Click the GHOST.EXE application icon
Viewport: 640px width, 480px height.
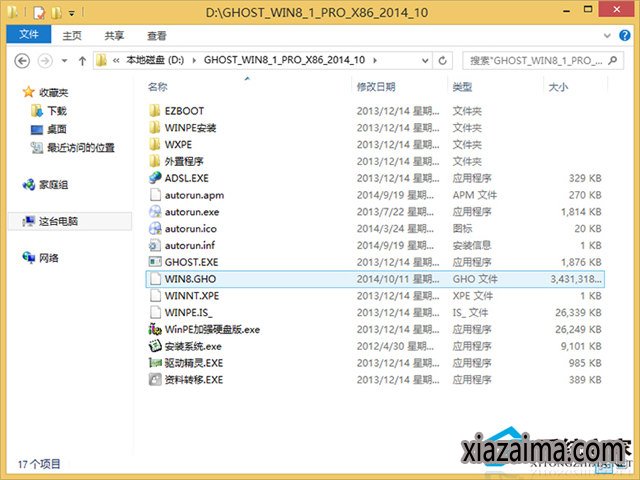tap(155, 262)
